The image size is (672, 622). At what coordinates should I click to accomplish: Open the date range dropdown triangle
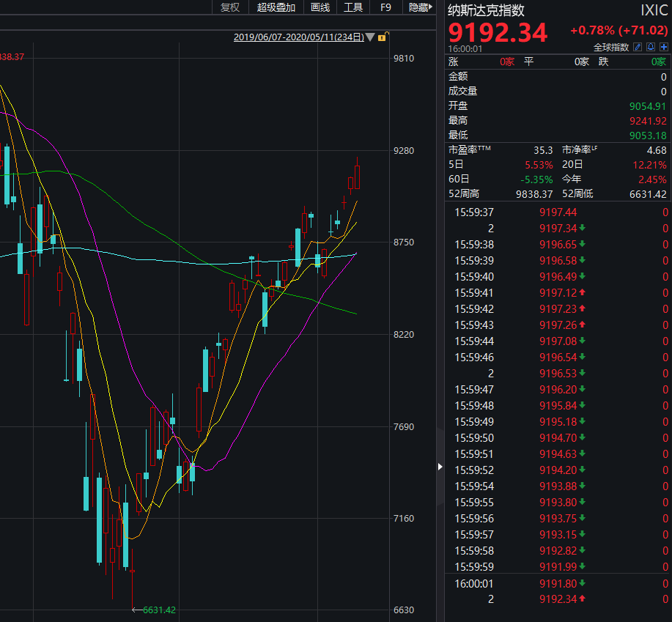[370, 37]
